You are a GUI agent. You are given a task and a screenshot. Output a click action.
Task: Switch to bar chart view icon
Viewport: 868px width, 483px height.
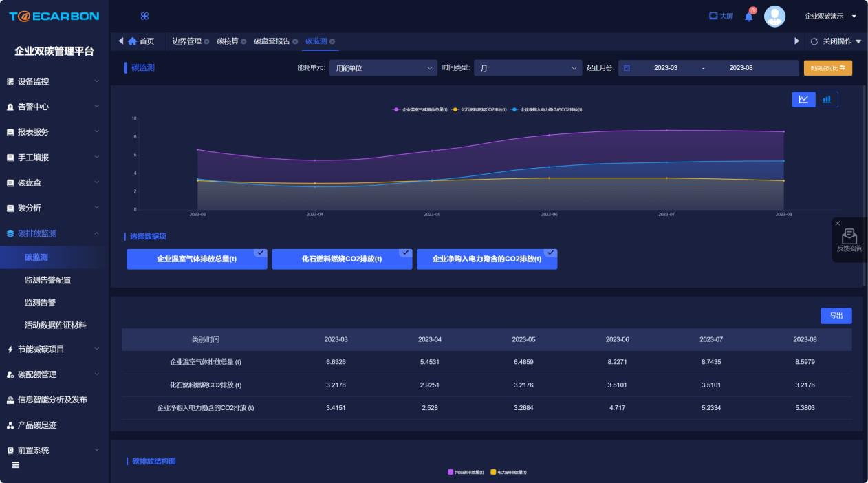[827, 99]
